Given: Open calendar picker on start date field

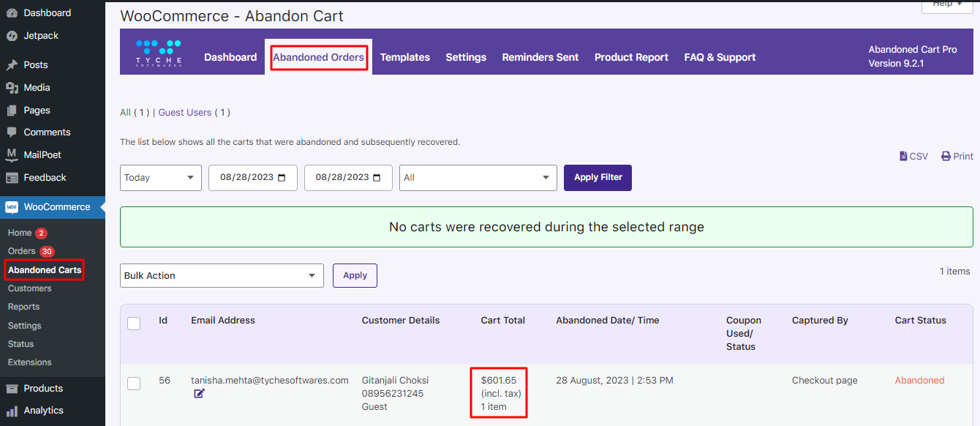Looking at the screenshot, I should (x=282, y=178).
